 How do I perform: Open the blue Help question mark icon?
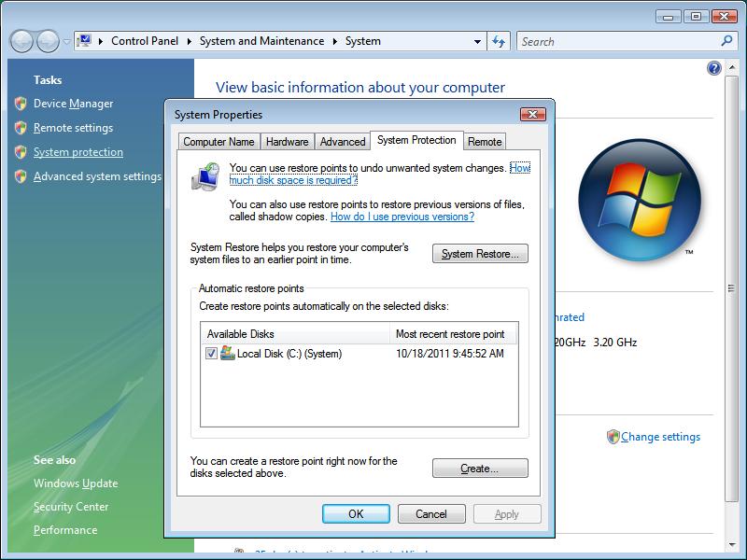tap(714, 68)
